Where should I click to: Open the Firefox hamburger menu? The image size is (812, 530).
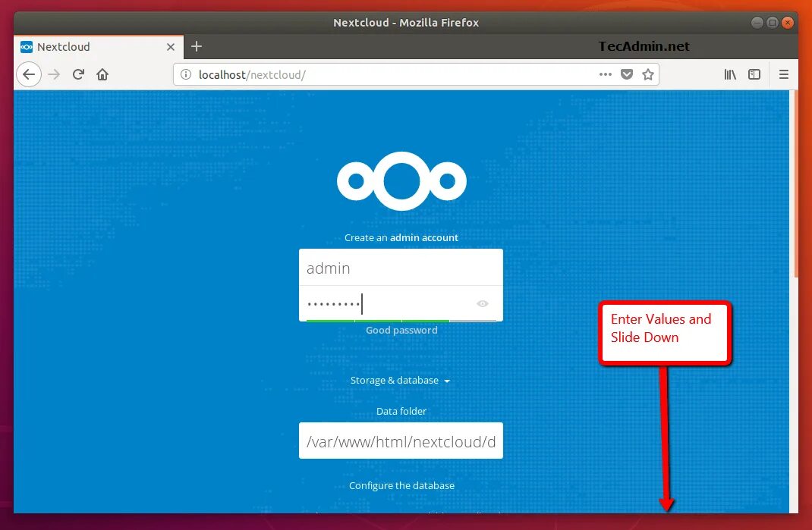(783, 74)
